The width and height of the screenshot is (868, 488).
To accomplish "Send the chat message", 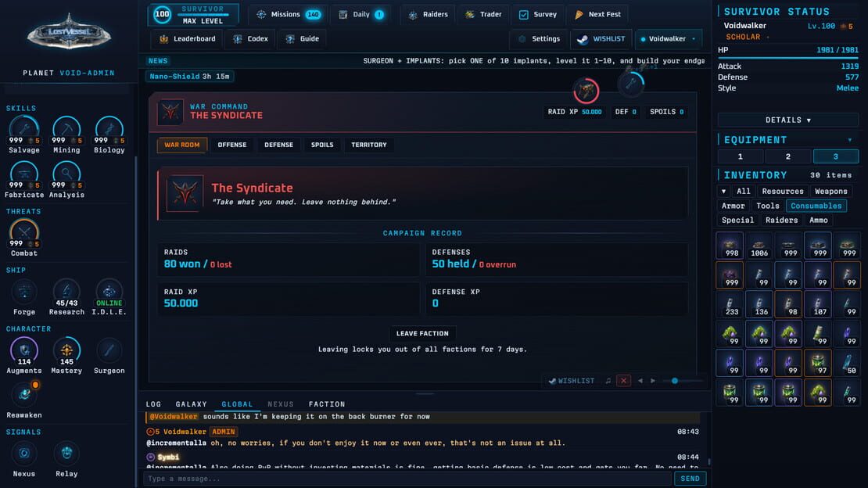I will tap(690, 479).
